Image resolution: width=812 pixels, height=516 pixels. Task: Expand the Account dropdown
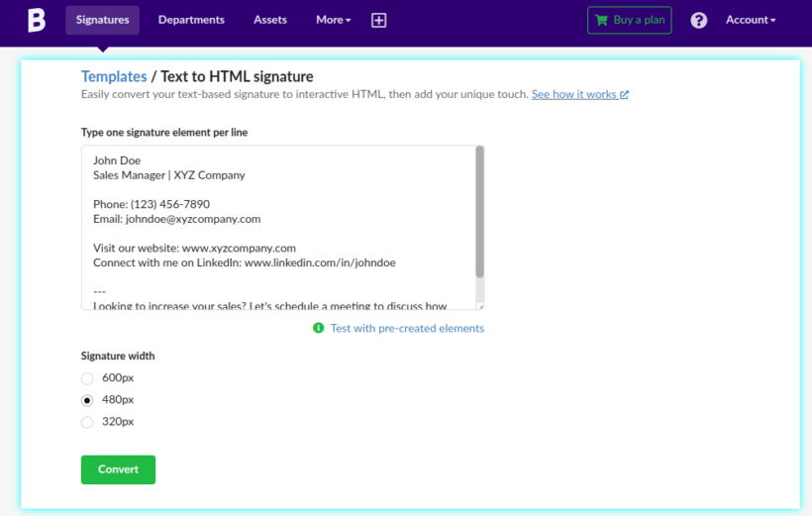coord(751,20)
